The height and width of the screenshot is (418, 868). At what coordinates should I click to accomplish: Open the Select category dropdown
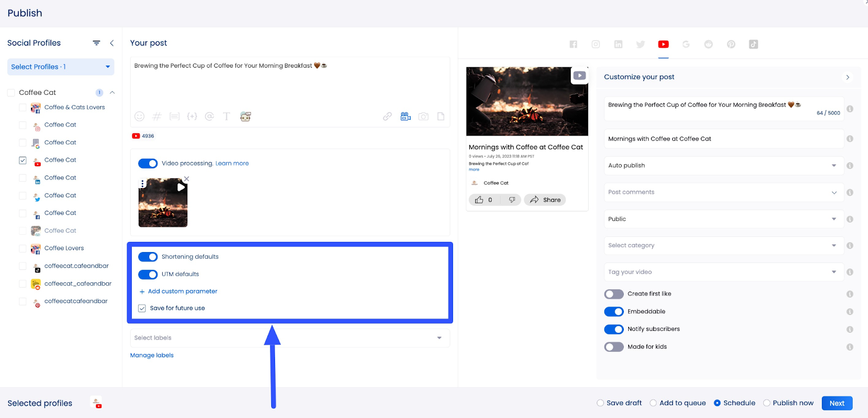pos(723,246)
